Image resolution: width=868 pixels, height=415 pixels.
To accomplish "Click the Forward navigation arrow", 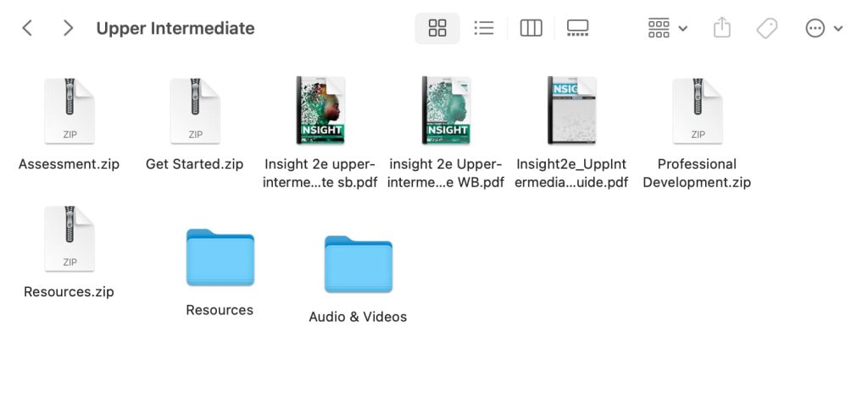I will (68, 28).
